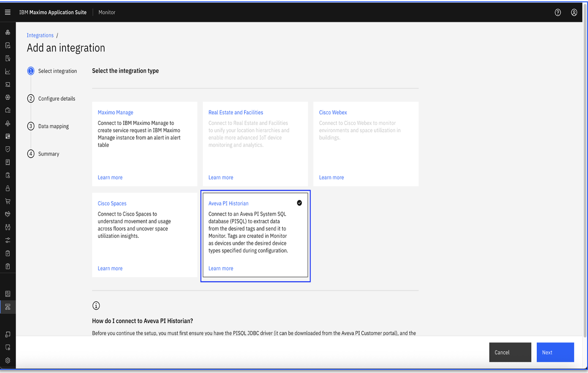Click the hexagon wheel sidebar icon
Image resolution: width=588 pixels, height=373 pixels.
click(8, 97)
